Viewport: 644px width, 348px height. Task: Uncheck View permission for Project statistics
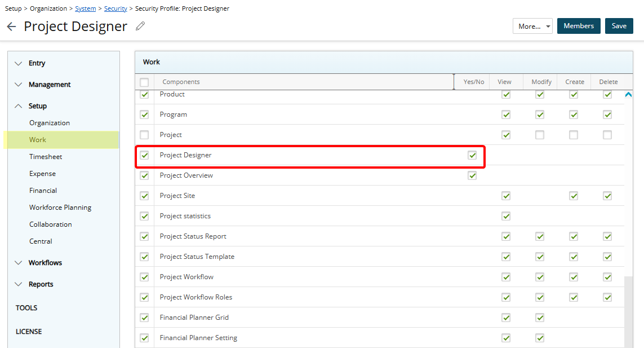[x=505, y=215]
